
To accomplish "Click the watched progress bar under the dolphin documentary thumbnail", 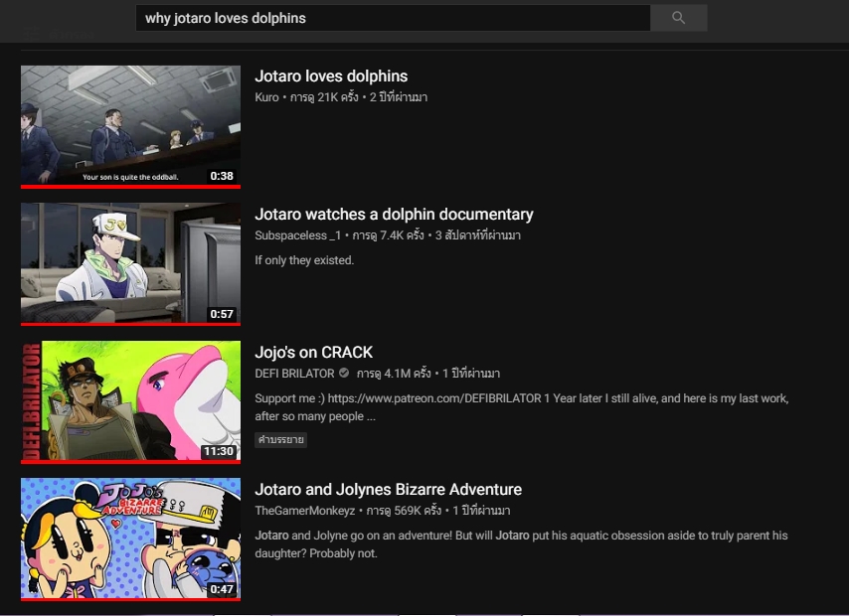I will tap(130, 324).
